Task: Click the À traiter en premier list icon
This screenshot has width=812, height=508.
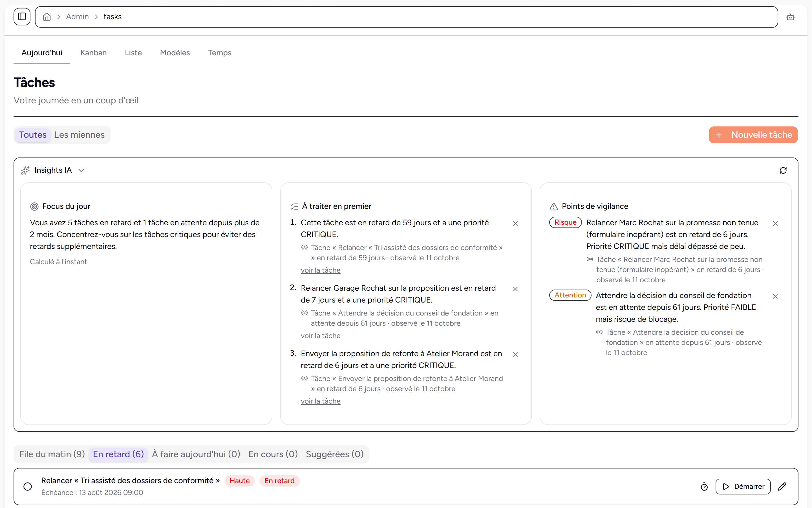Action: click(294, 207)
